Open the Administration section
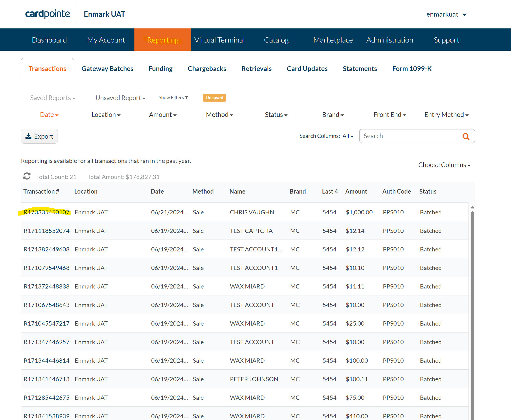This screenshot has width=511, height=420. [x=390, y=40]
